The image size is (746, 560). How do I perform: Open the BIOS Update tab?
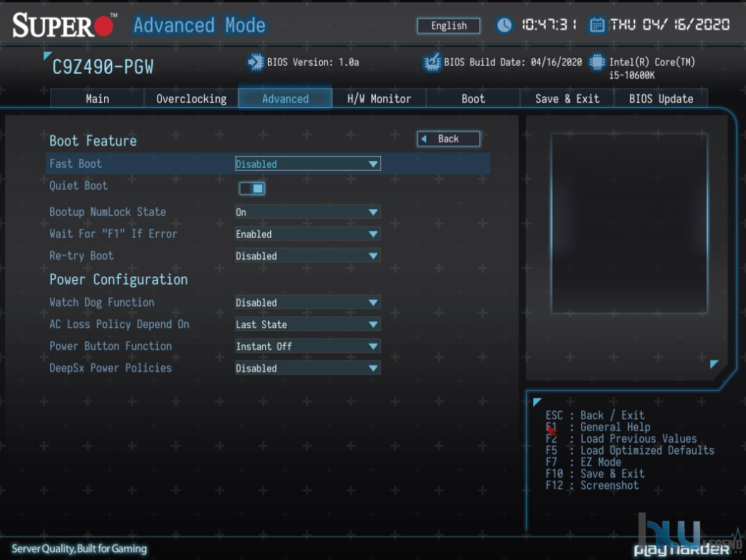coord(661,98)
